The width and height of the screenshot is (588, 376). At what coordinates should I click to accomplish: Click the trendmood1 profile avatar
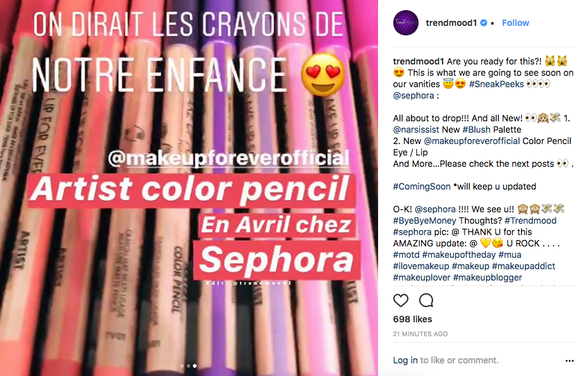pyautogui.click(x=406, y=23)
